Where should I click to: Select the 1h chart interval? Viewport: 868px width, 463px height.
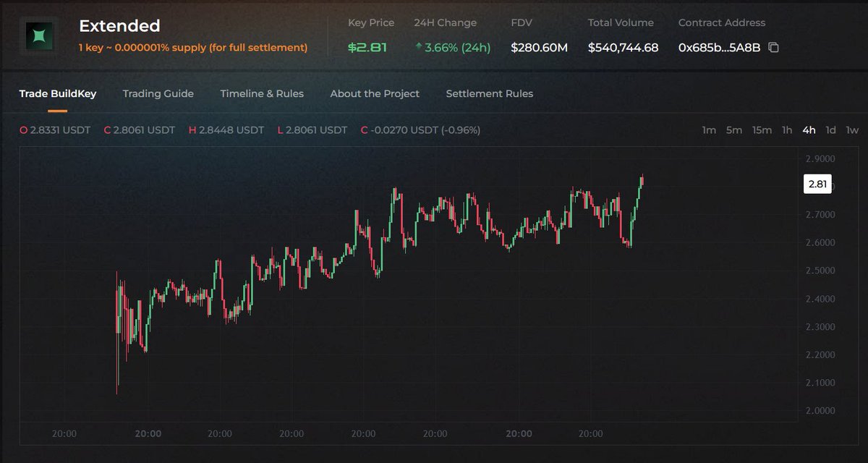(x=787, y=130)
